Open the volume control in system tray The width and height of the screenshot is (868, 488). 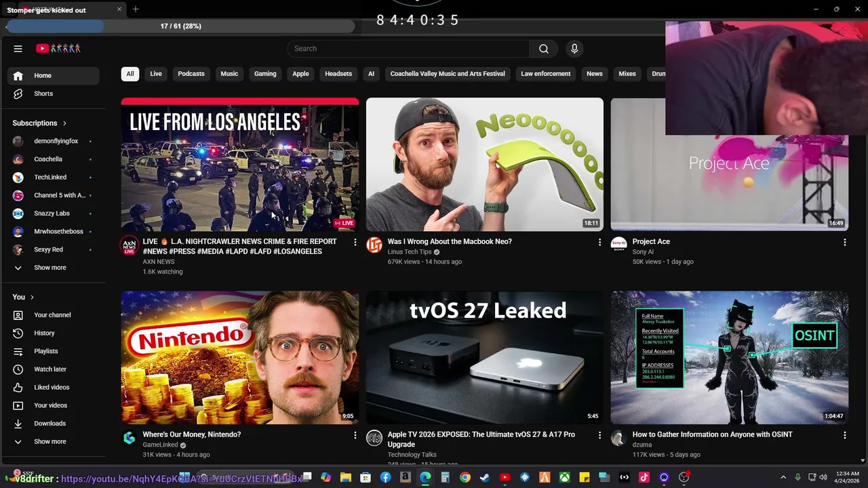click(x=823, y=478)
